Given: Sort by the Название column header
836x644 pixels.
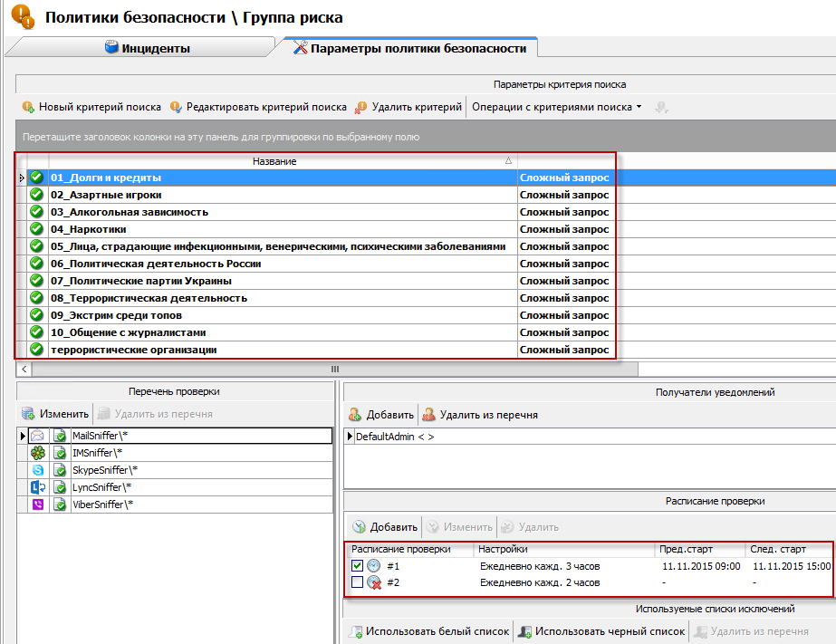Looking at the screenshot, I should 274,161.
